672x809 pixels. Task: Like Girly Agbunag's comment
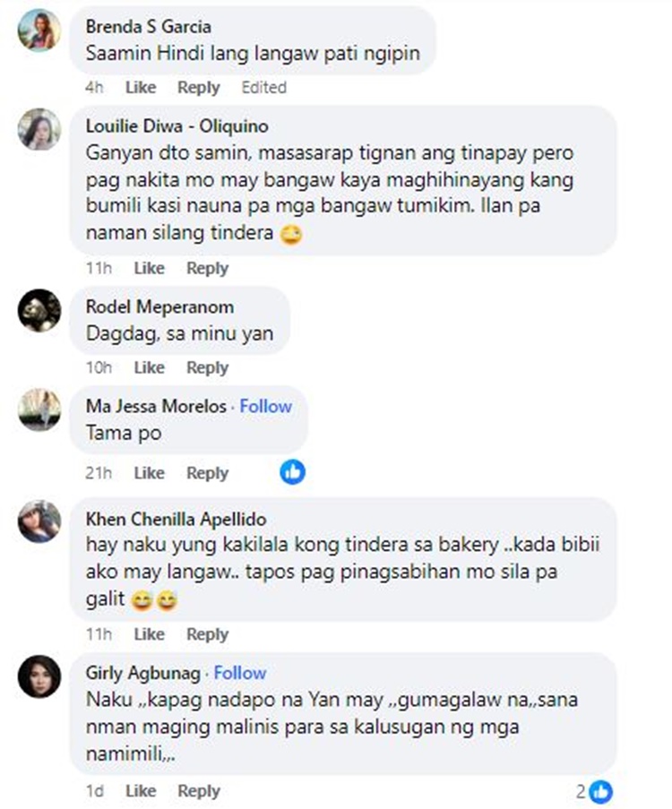click(141, 791)
